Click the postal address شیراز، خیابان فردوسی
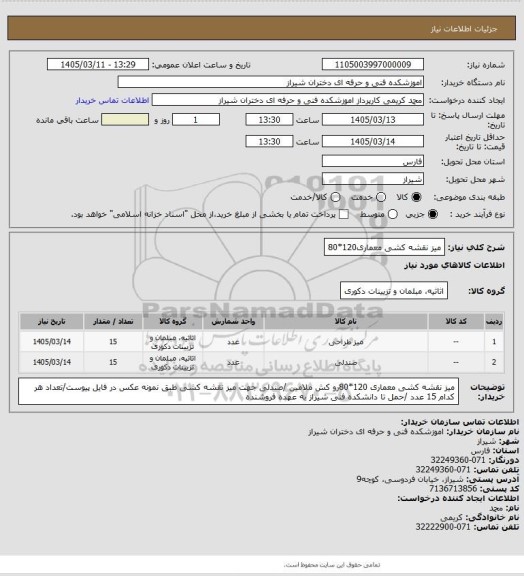This screenshot has height=576, width=524. 411,479
